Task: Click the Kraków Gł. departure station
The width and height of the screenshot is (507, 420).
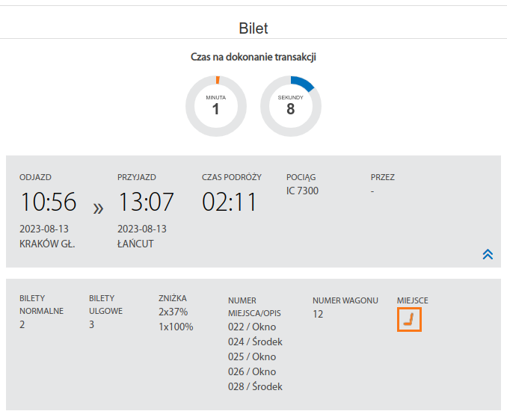Action: (47, 244)
